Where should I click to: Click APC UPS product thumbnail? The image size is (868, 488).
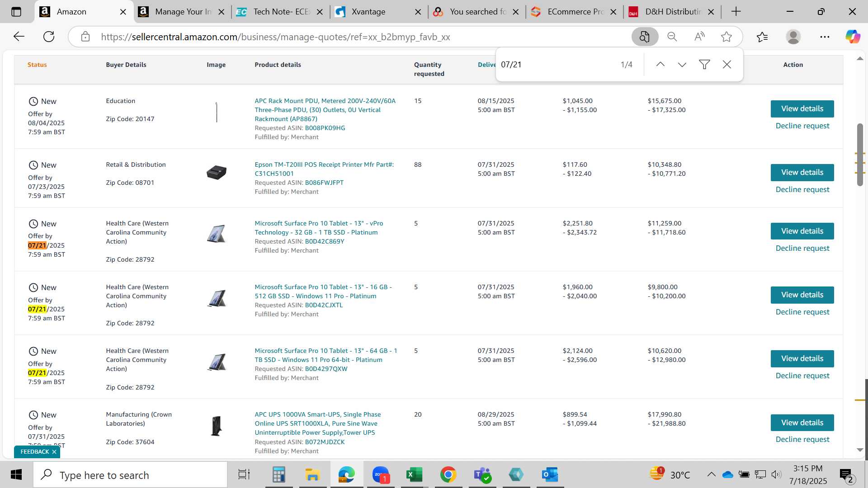pyautogui.click(x=217, y=426)
